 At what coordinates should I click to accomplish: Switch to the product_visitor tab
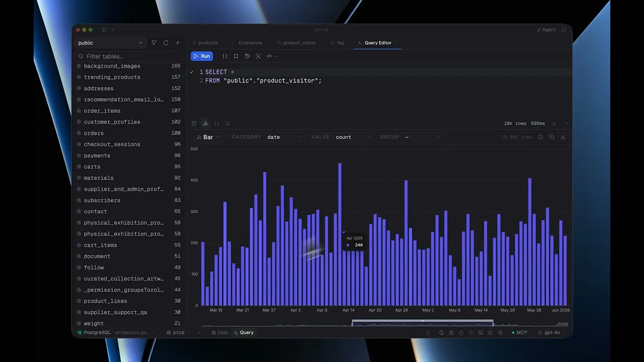pyautogui.click(x=296, y=43)
